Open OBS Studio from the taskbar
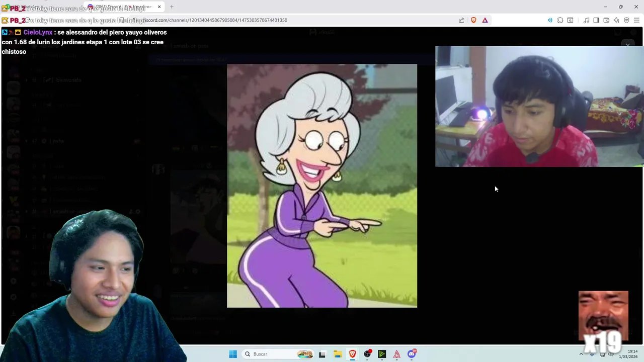This screenshot has height=362, width=644. (368, 354)
